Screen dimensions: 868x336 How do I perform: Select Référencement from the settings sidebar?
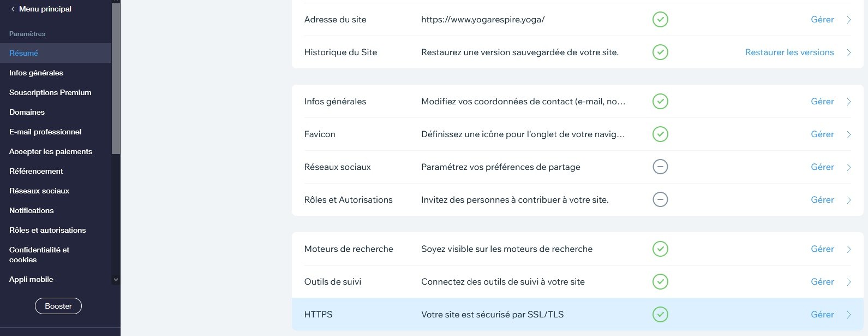[x=36, y=171]
